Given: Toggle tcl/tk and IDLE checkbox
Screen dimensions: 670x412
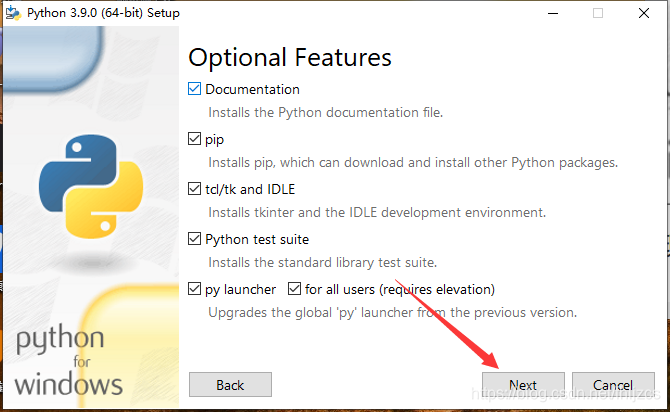Looking at the screenshot, I should click(x=194, y=189).
